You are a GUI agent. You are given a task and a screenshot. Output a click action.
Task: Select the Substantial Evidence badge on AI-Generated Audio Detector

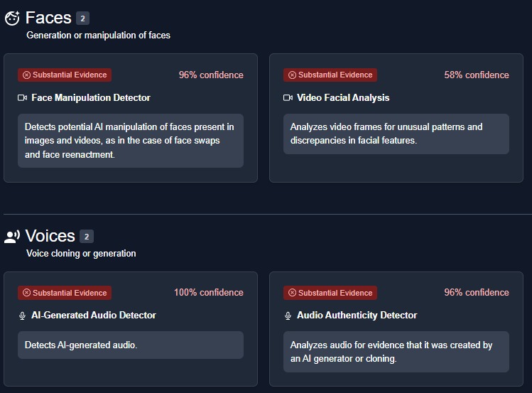click(65, 293)
